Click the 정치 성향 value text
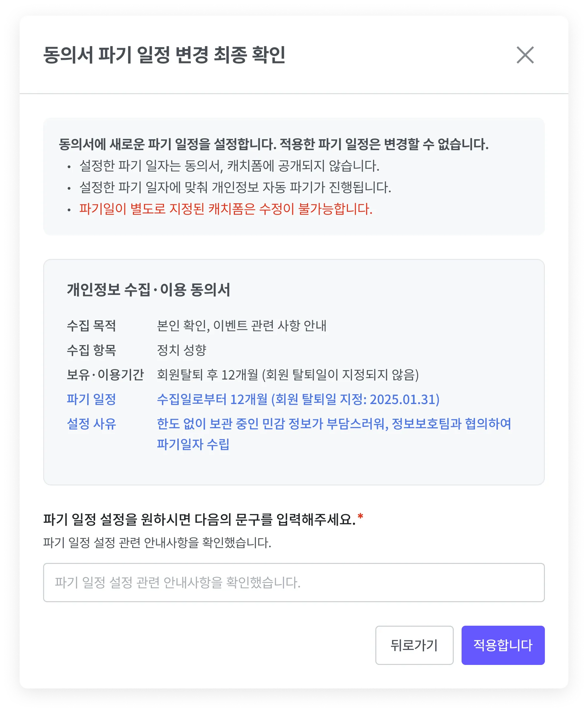 pyautogui.click(x=182, y=350)
